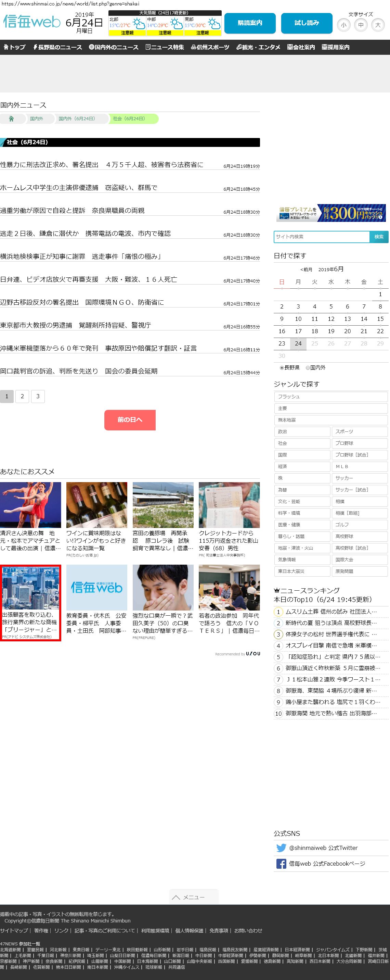
Task: Click the ballet dancers article thumbnail
Action: 30,504
